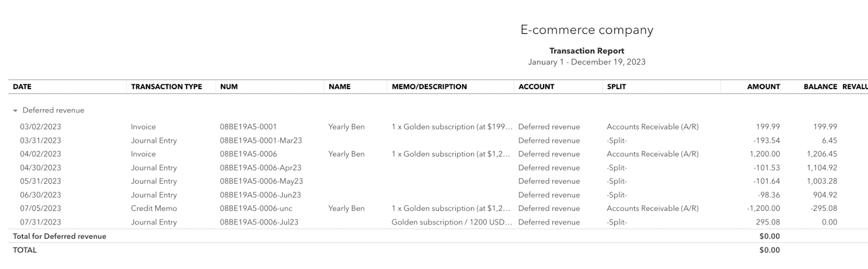Click the MEMO/DESCRIPTION column header
The width and height of the screenshot is (868, 269).
pos(429,86)
